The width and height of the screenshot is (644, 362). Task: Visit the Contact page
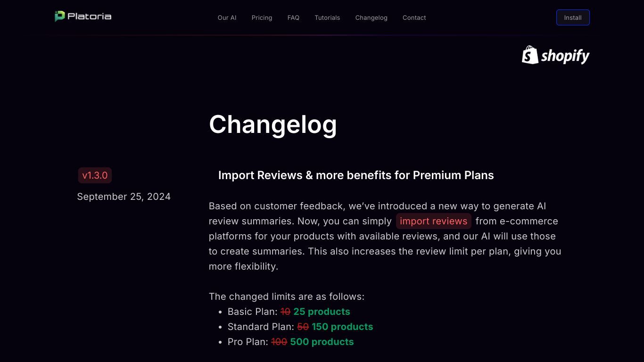(x=414, y=17)
